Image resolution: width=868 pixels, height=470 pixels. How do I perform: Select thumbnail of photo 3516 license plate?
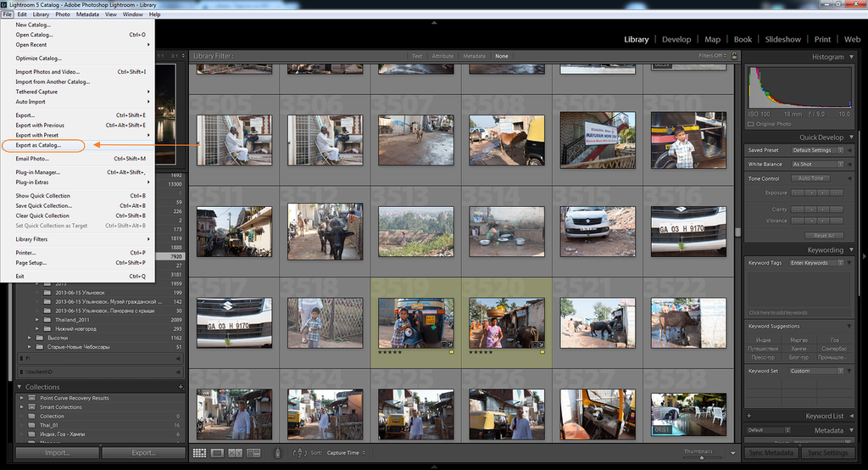(x=688, y=232)
